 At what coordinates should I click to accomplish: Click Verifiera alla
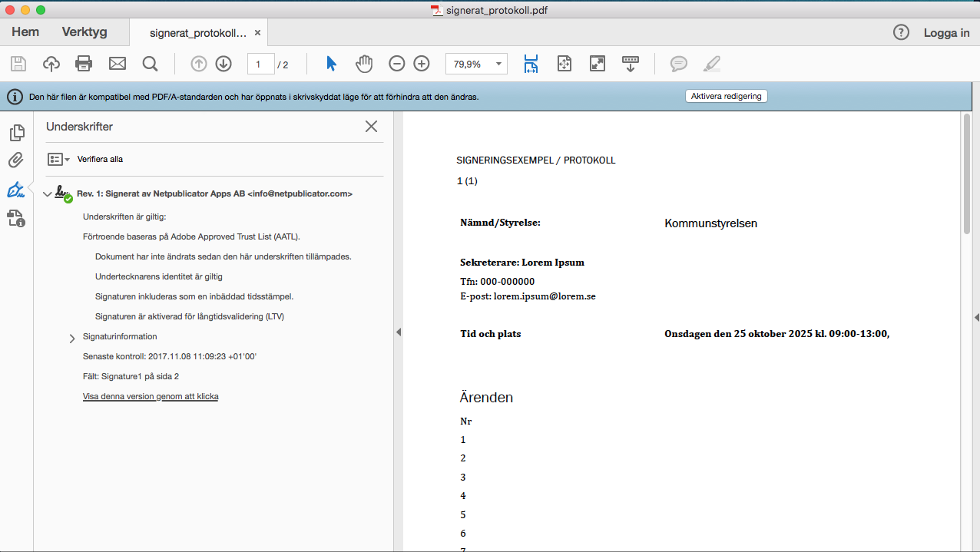[x=100, y=160]
